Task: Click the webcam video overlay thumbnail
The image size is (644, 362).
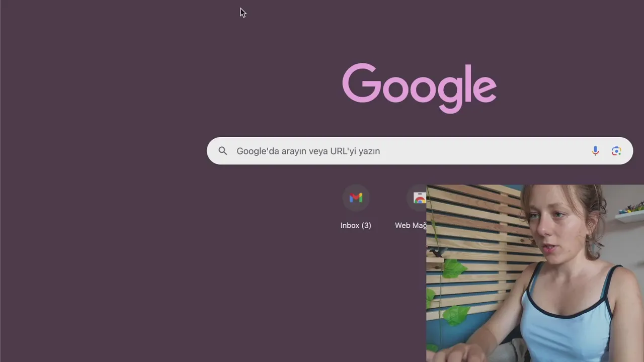Action: pos(535,273)
